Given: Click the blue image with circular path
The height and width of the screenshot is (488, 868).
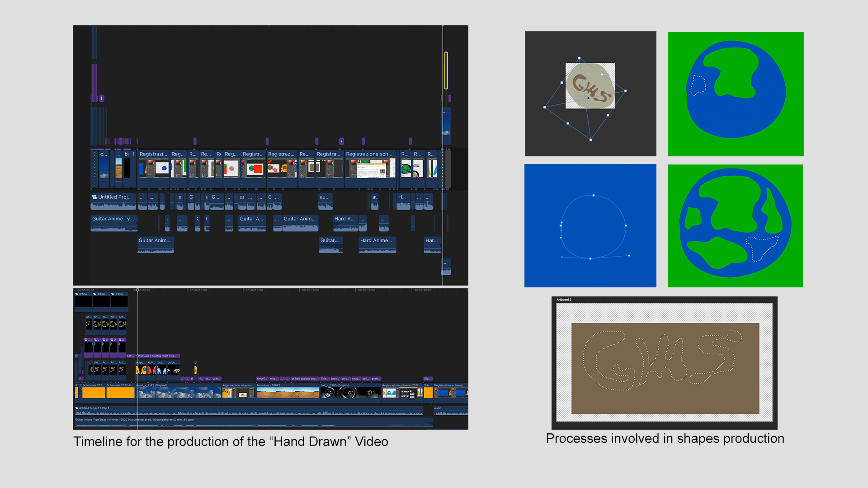Looking at the screenshot, I should (x=590, y=225).
